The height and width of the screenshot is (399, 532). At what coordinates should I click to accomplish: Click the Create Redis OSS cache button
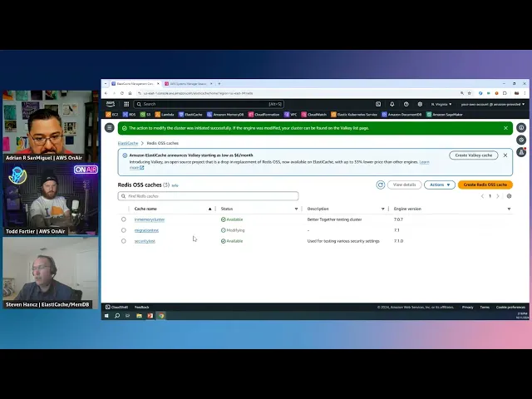tap(485, 185)
